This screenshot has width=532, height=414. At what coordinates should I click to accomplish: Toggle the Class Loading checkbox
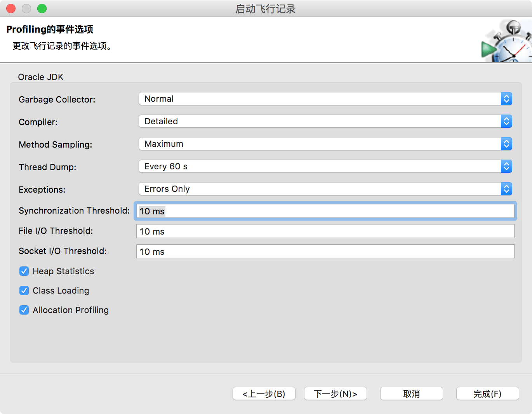[x=24, y=291]
